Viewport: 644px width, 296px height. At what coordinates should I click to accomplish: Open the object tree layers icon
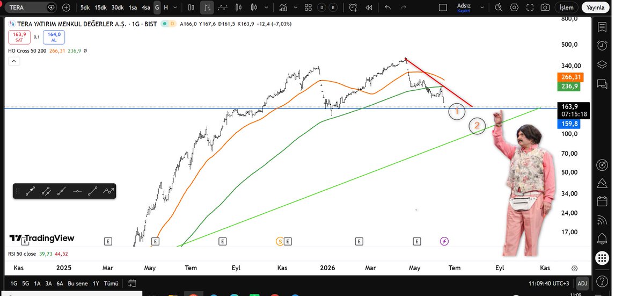(x=602, y=64)
